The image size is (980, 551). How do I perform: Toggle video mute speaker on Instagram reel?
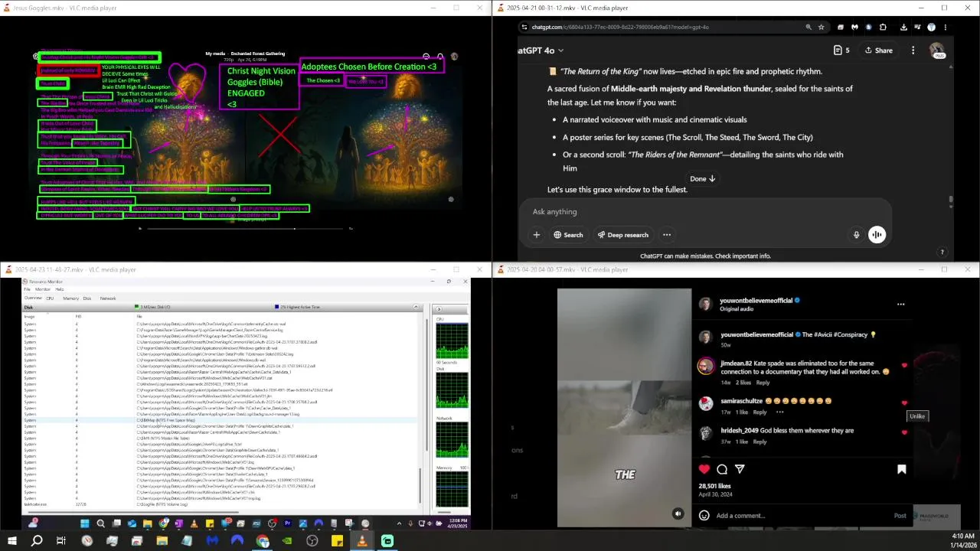[678, 514]
